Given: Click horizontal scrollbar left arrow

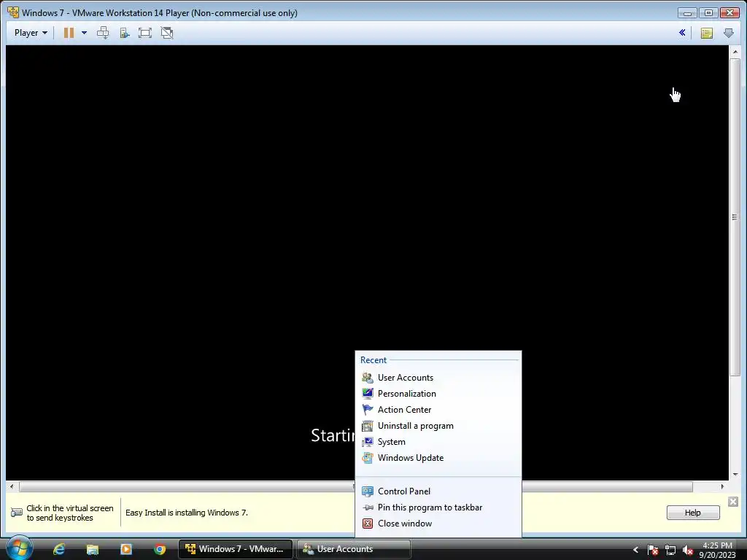Looking at the screenshot, I should pyautogui.click(x=12, y=486).
